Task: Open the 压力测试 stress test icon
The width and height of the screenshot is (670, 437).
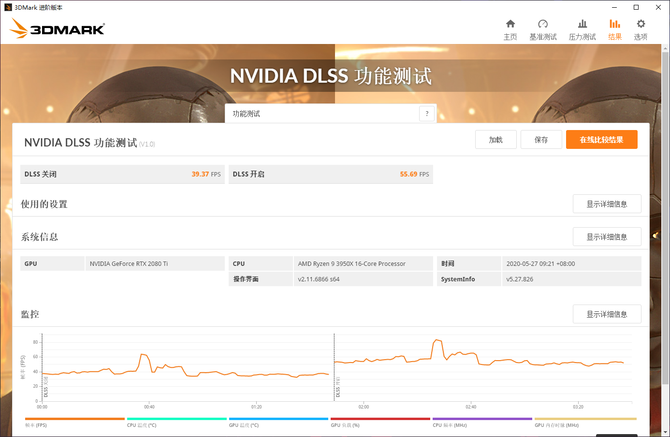Action: (x=581, y=29)
